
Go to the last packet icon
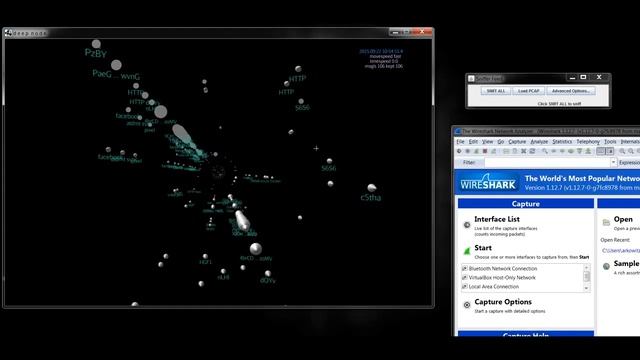click(588, 151)
